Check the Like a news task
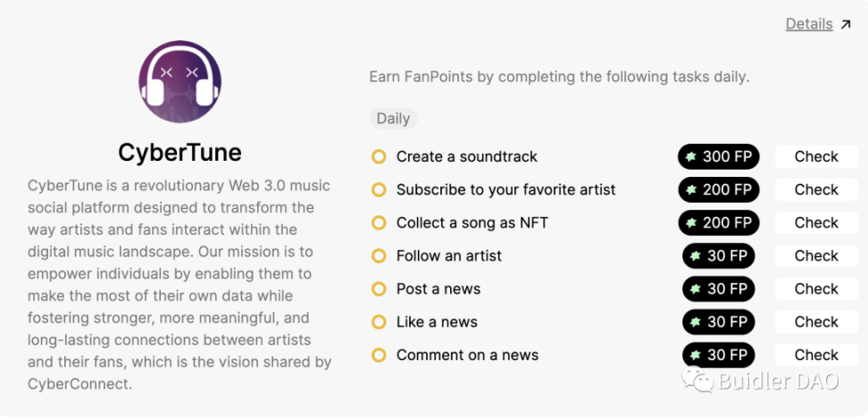 (816, 322)
